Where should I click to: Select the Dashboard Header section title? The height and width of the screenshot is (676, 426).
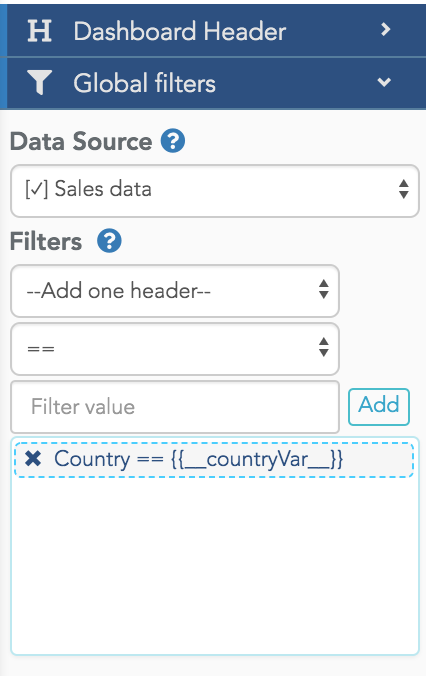(180, 31)
